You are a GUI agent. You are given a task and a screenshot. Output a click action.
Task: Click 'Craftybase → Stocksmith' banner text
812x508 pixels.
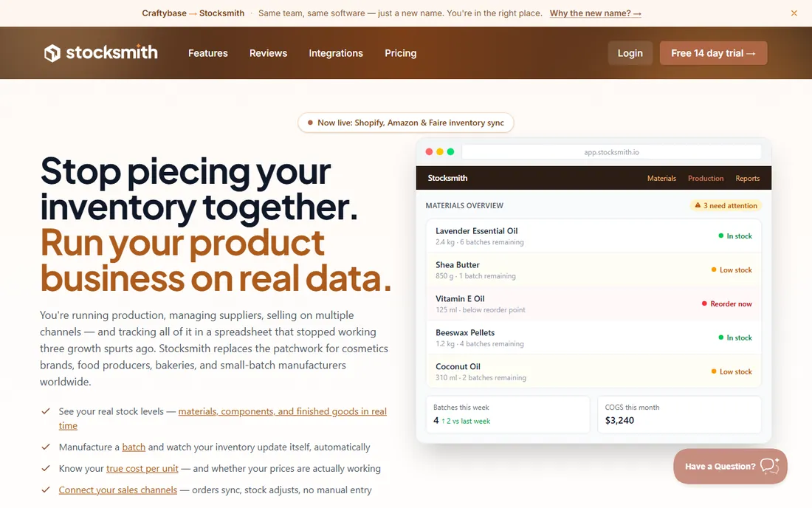(193, 13)
